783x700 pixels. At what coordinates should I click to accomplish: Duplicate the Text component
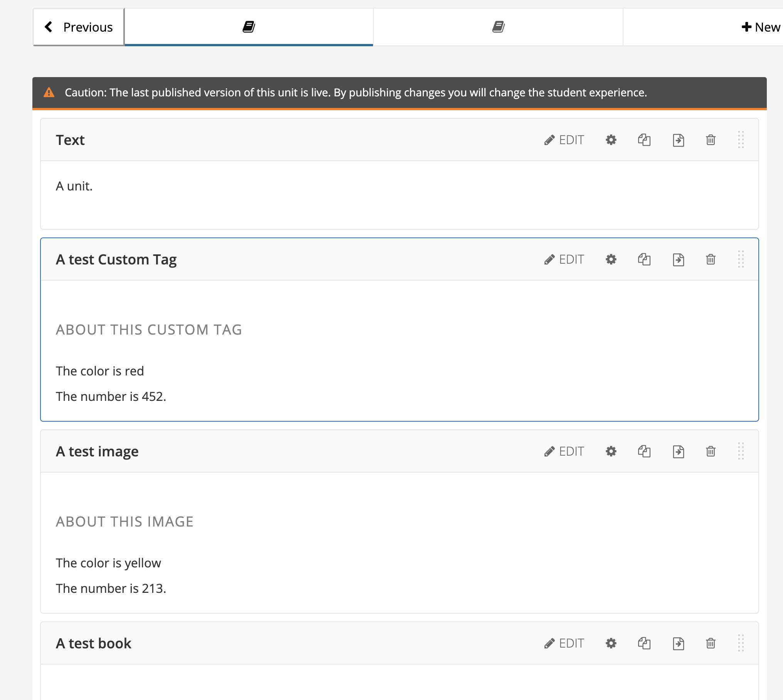click(x=644, y=140)
